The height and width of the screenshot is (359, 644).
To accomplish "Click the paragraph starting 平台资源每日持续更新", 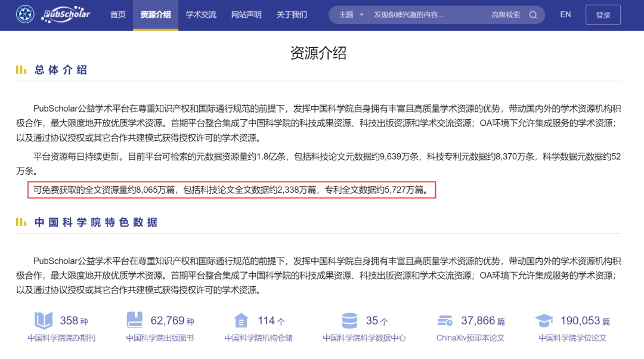I will 318,163.
